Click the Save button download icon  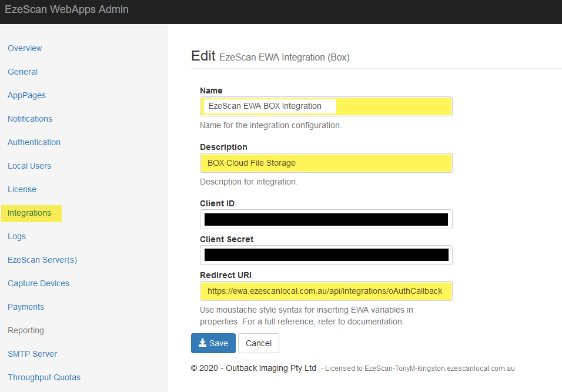tap(202, 343)
